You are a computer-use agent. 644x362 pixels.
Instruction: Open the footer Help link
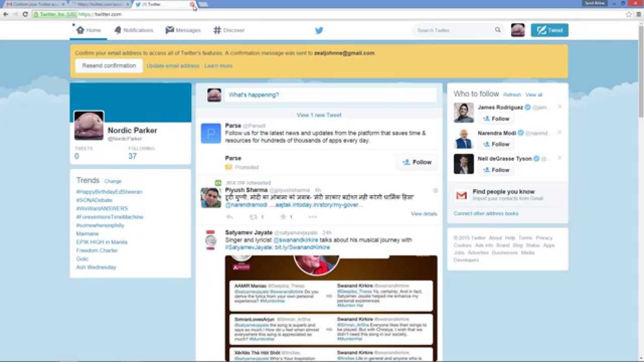pos(510,238)
